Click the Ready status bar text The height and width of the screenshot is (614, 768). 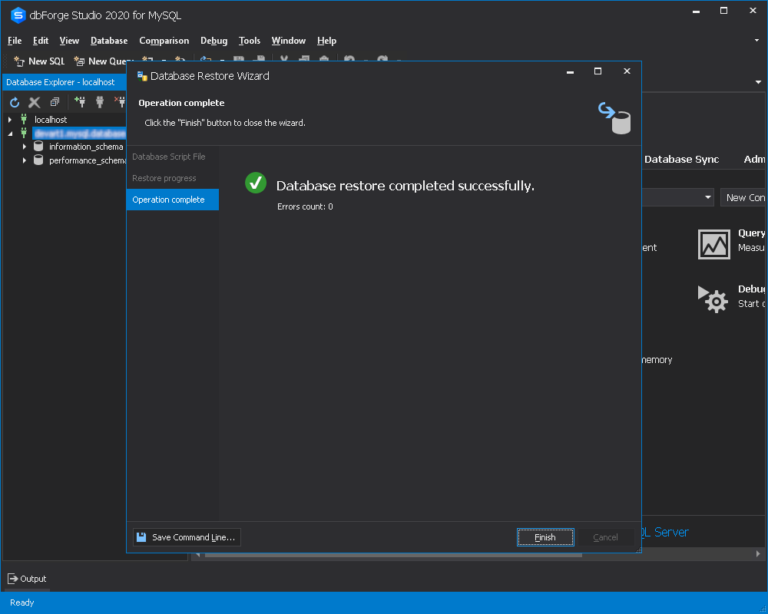click(22, 603)
